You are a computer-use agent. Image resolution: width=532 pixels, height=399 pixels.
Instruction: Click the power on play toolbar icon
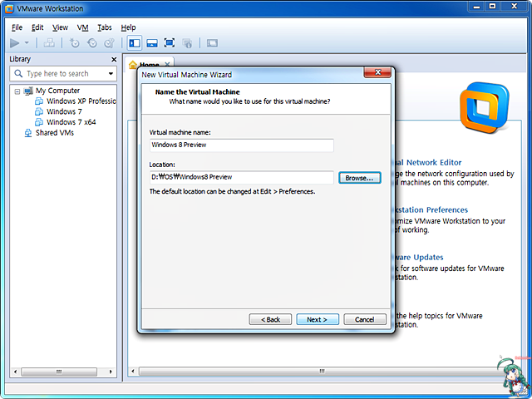pos(15,43)
